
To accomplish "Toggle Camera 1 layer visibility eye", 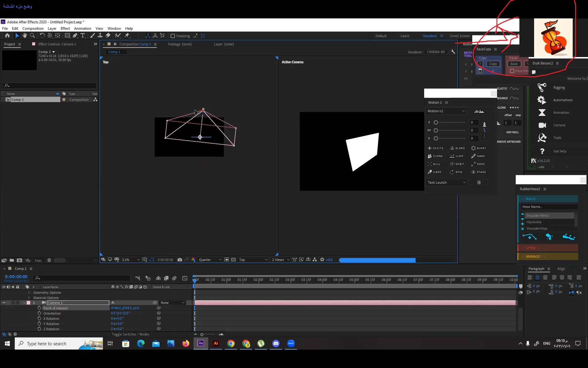I will (4, 303).
